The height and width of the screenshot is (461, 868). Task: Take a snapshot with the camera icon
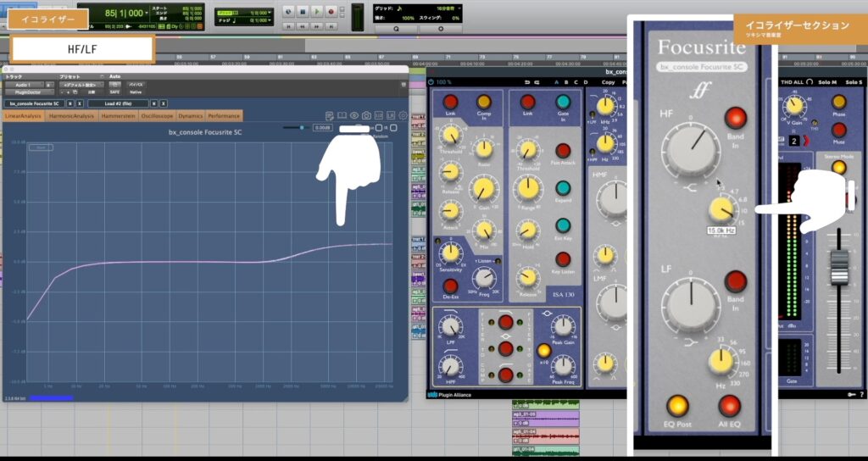pos(366,115)
